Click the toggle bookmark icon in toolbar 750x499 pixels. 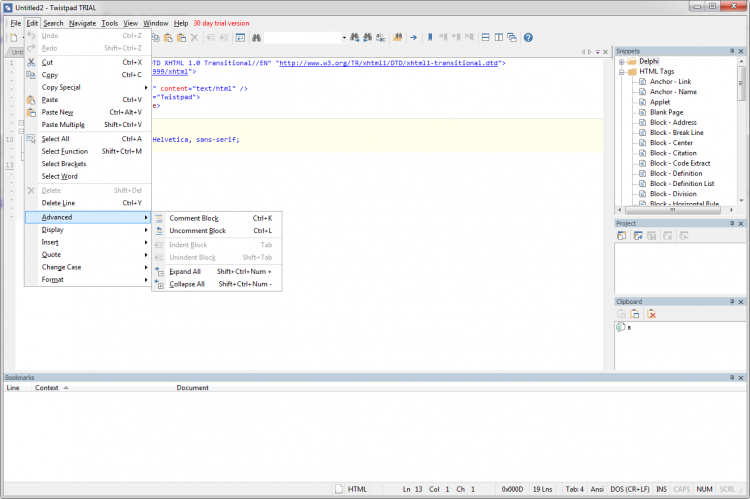(430, 38)
